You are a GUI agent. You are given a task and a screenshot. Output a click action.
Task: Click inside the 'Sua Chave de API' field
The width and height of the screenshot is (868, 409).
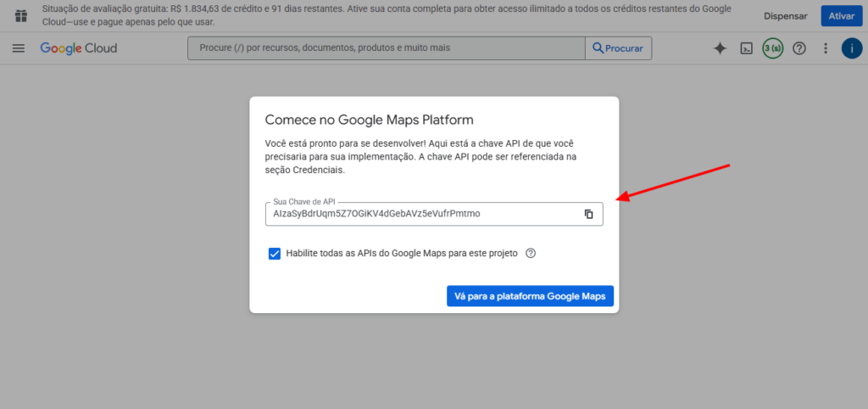coord(420,214)
